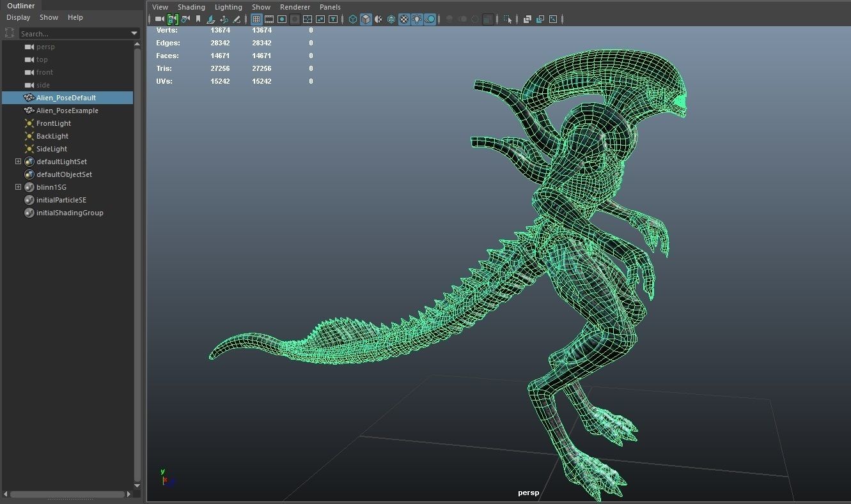Toggle the Resolution Gate icon
This screenshot has width=851, height=504.
click(x=282, y=19)
